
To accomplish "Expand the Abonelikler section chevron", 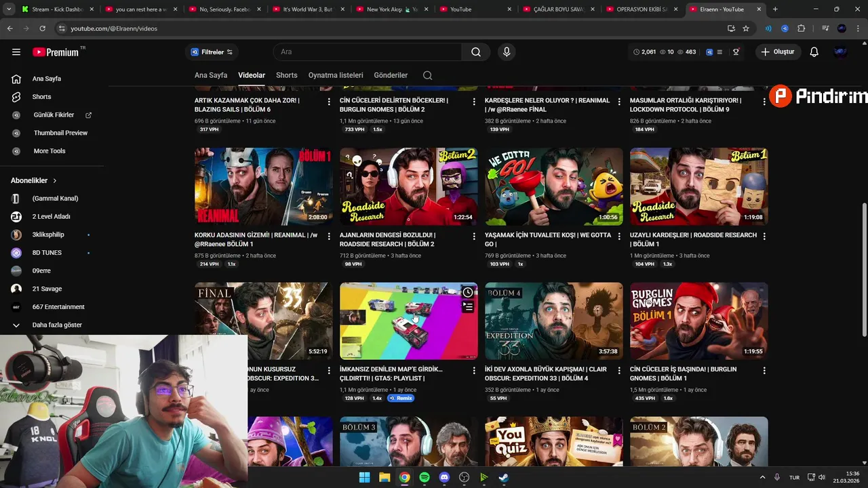I will click(55, 181).
